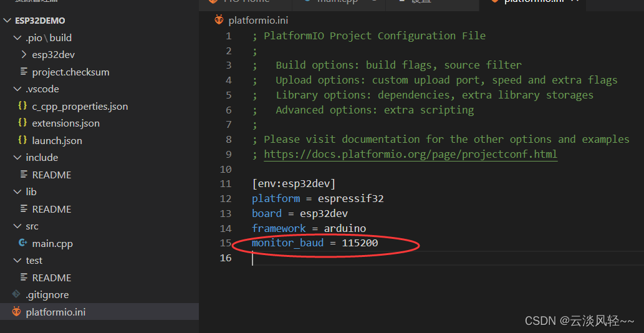Open extensions.json via its braces icon
The image size is (644, 333).
(23, 123)
